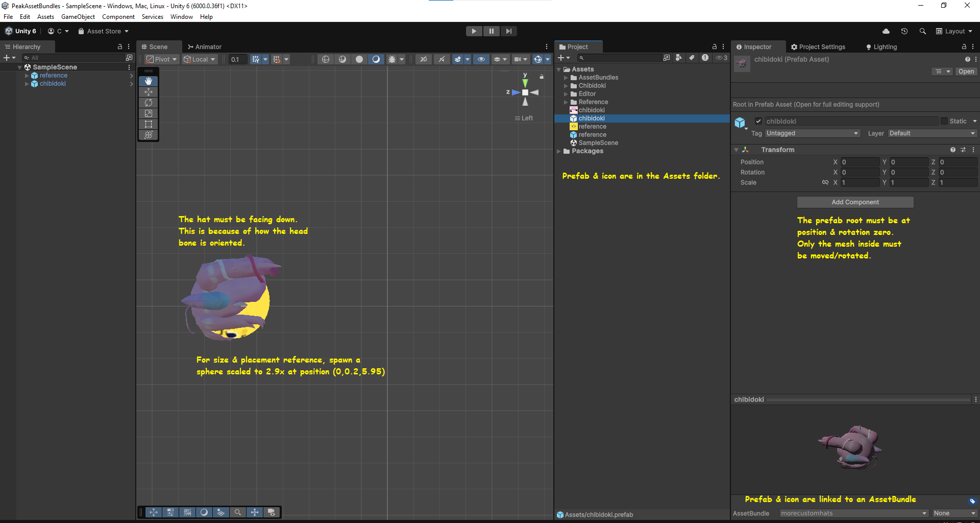The image size is (980, 523).
Task: Open the Tag dropdown showing Untagged
Action: coord(812,133)
